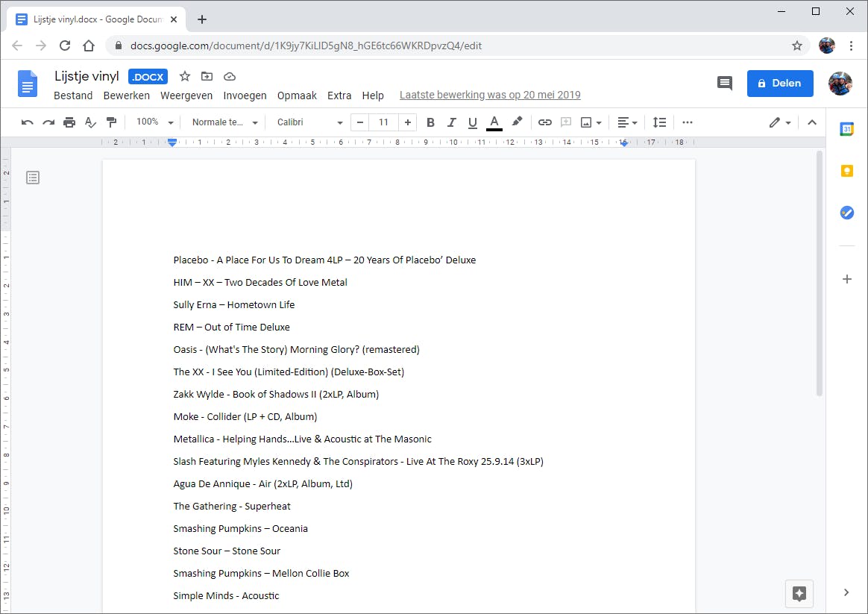
Task: Select the paint format roller icon
Action: 111,122
